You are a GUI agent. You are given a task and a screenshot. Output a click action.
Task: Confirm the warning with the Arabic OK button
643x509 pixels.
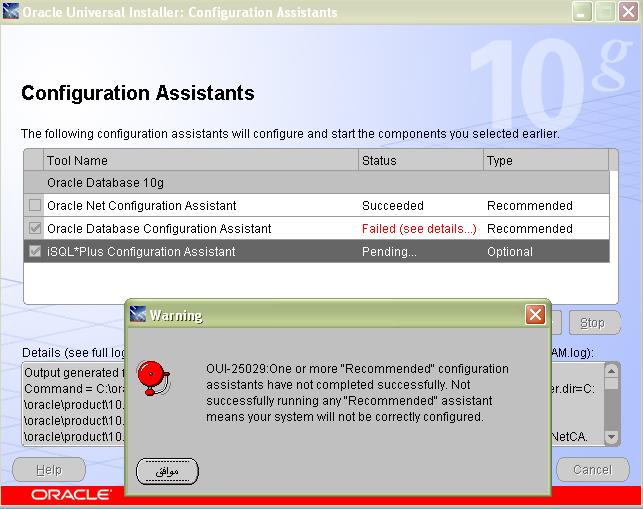tap(167, 471)
